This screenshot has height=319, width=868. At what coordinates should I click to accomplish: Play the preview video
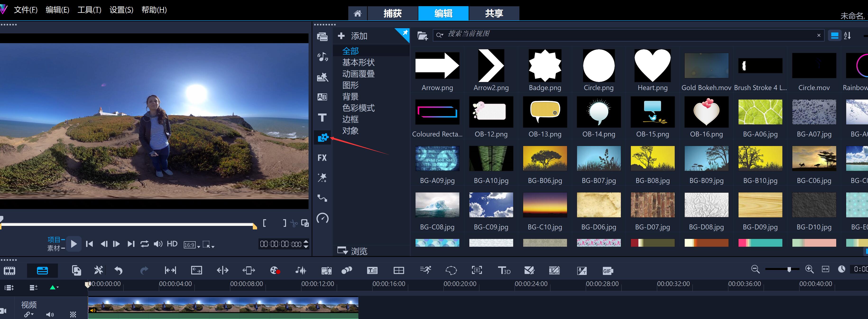74,244
